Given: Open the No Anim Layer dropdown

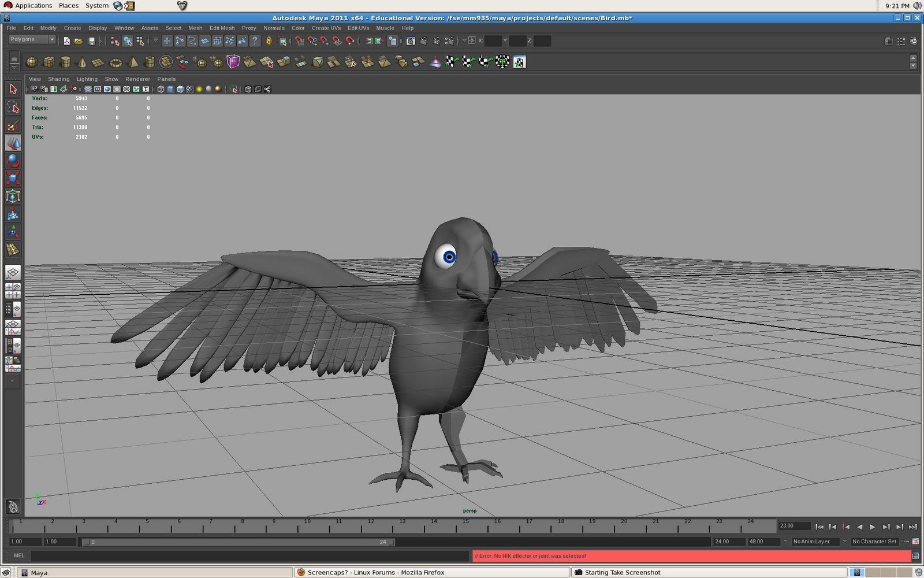Looking at the screenshot, I should coord(814,542).
